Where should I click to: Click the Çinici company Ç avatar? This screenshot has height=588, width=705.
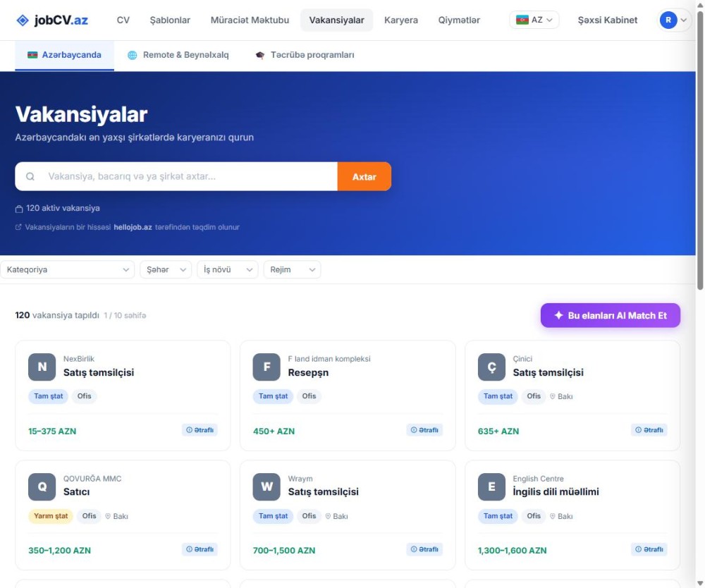(x=491, y=367)
